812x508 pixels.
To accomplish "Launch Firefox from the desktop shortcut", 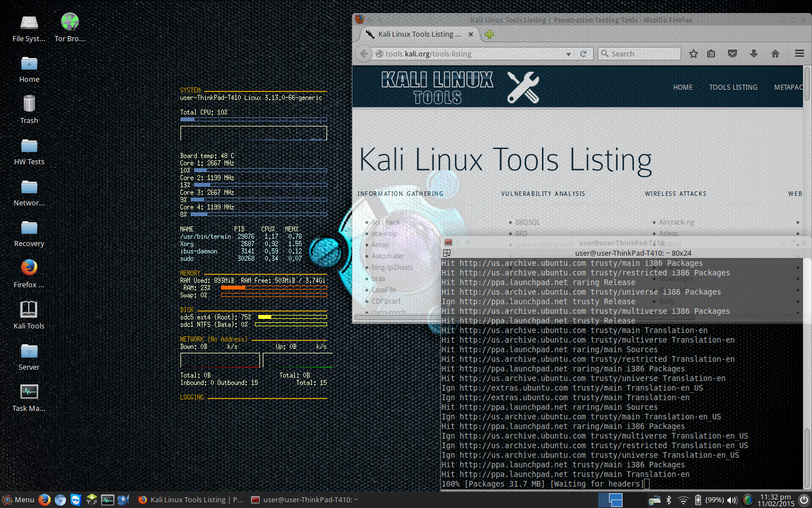I will (x=29, y=274).
